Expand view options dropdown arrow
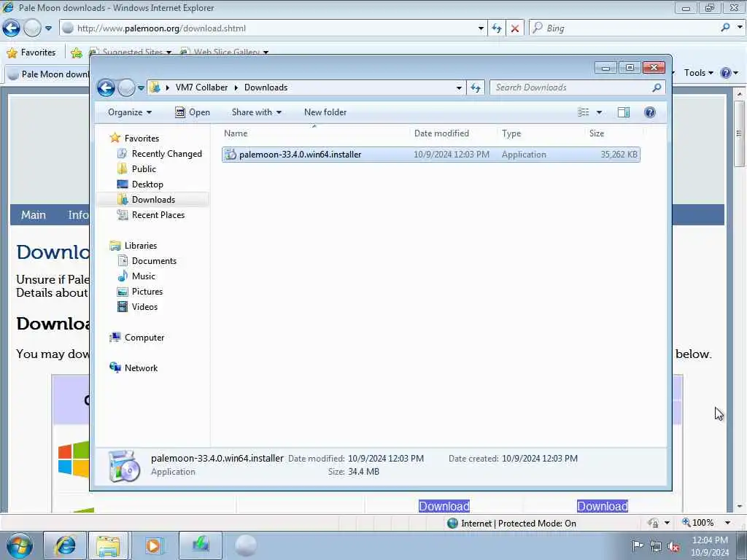The image size is (747, 560). tap(600, 112)
